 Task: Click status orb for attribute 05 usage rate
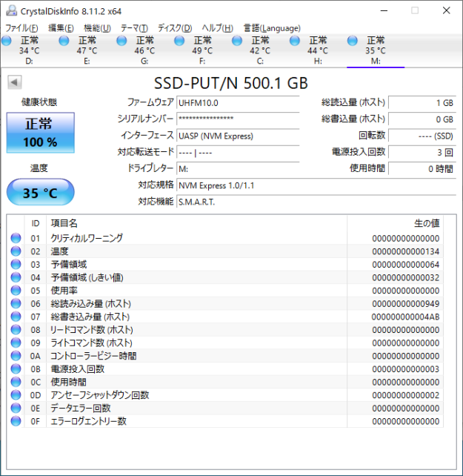(16, 291)
